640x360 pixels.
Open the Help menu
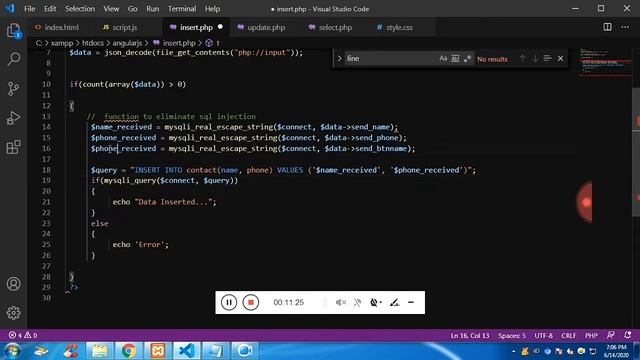[212, 9]
